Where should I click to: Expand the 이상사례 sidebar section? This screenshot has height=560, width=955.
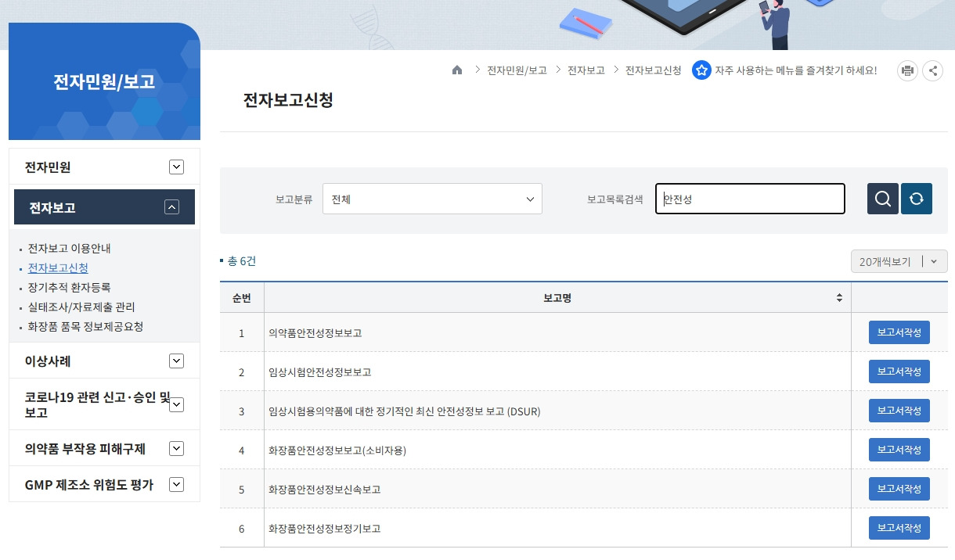tap(176, 361)
